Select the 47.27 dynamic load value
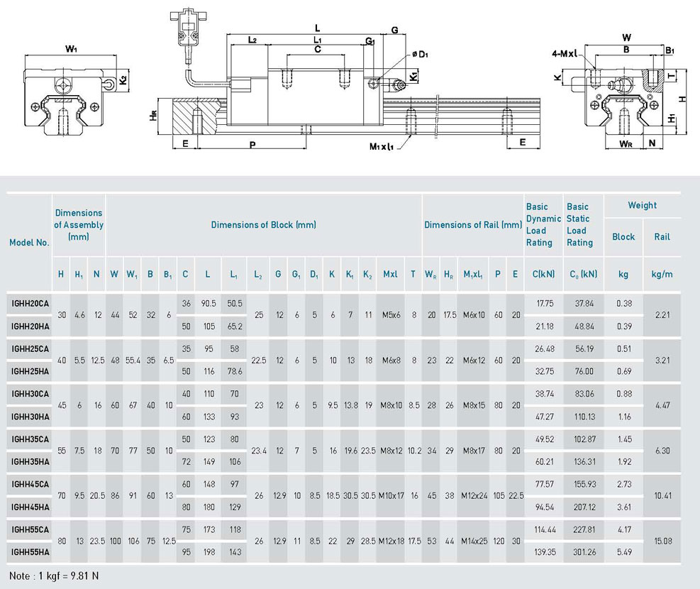The width and height of the screenshot is (700, 589). point(545,417)
